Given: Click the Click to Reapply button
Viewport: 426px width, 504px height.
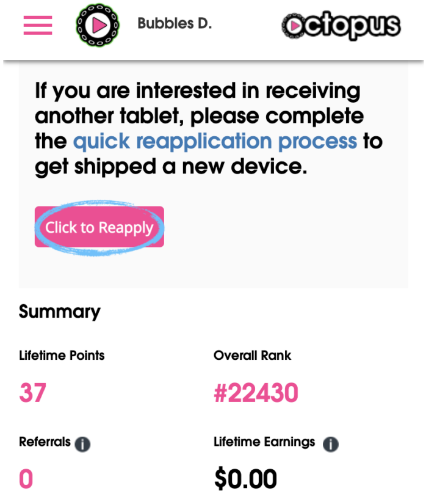Looking at the screenshot, I should [99, 227].
